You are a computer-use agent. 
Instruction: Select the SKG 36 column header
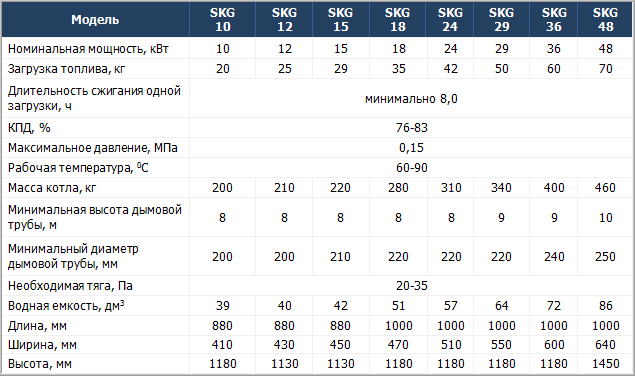click(554, 19)
